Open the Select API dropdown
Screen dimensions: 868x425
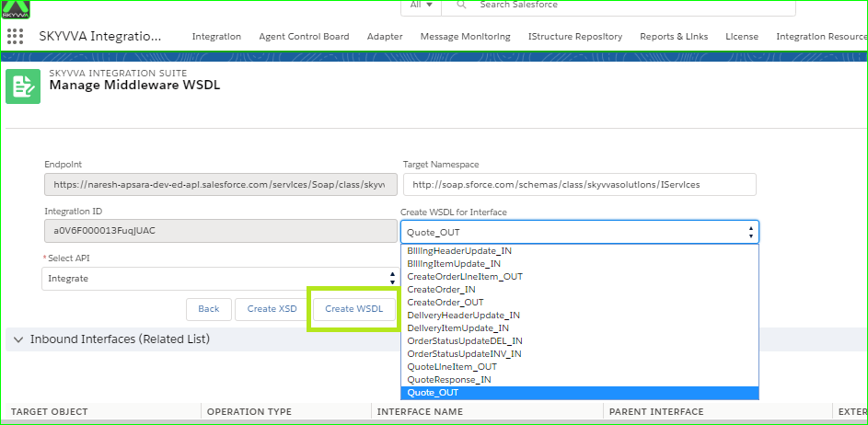click(x=221, y=279)
